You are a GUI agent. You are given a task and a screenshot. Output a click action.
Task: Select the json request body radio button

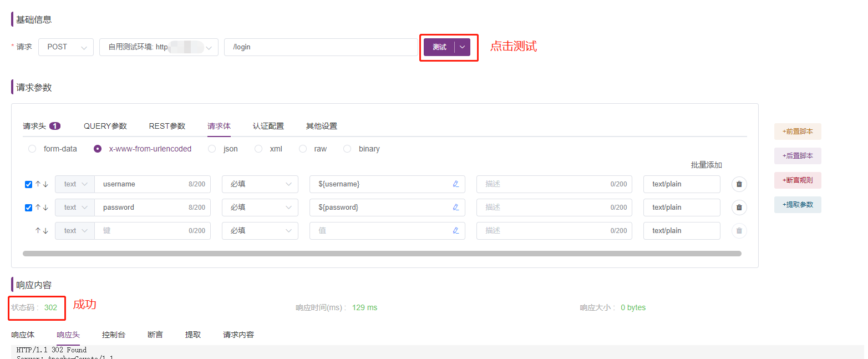[212, 148]
